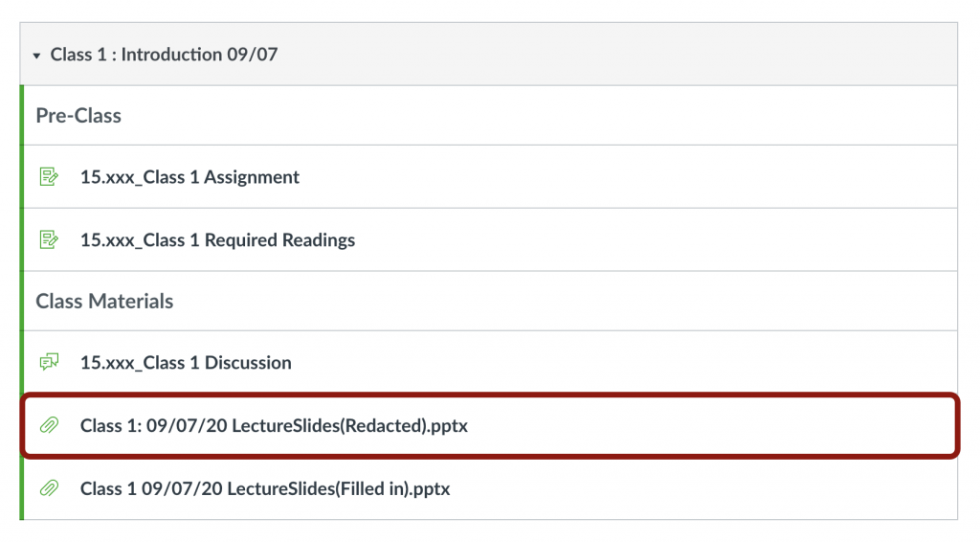Click the module title Class 1 : Introduction 09/07
Image resolution: width=980 pixels, height=542 pixels.
[164, 55]
